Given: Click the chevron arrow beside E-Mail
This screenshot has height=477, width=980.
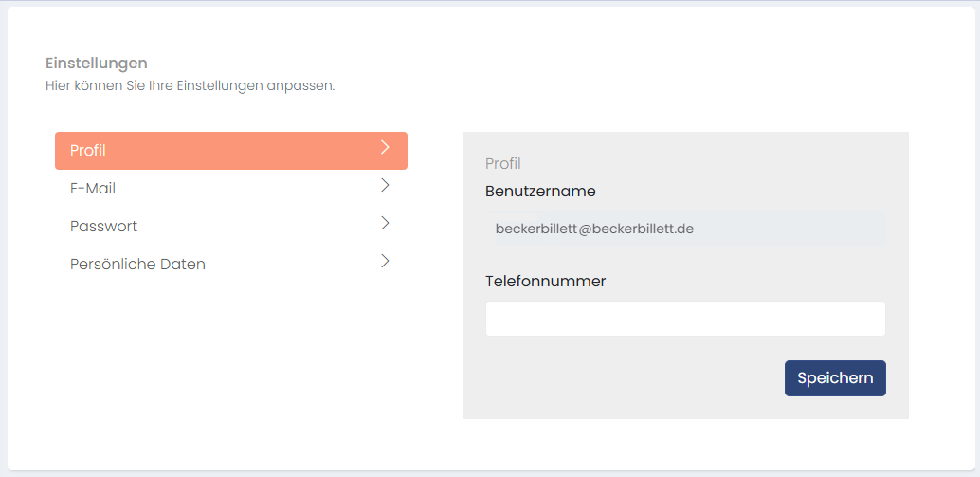Looking at the screenshot, I should pos(385,185).
